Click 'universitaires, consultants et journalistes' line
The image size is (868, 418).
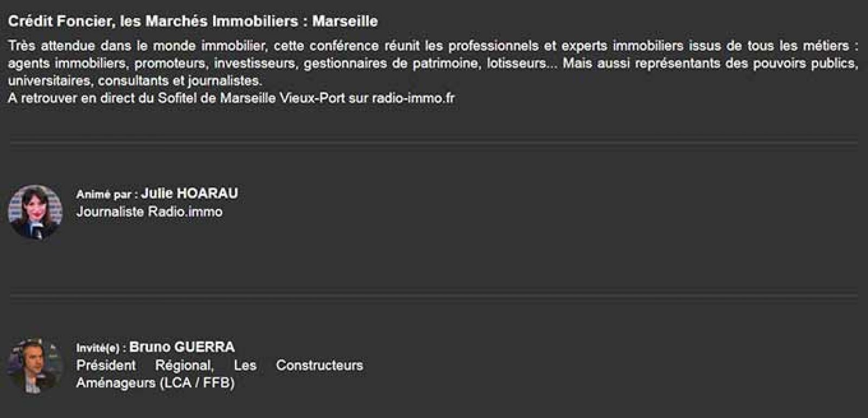135,81
